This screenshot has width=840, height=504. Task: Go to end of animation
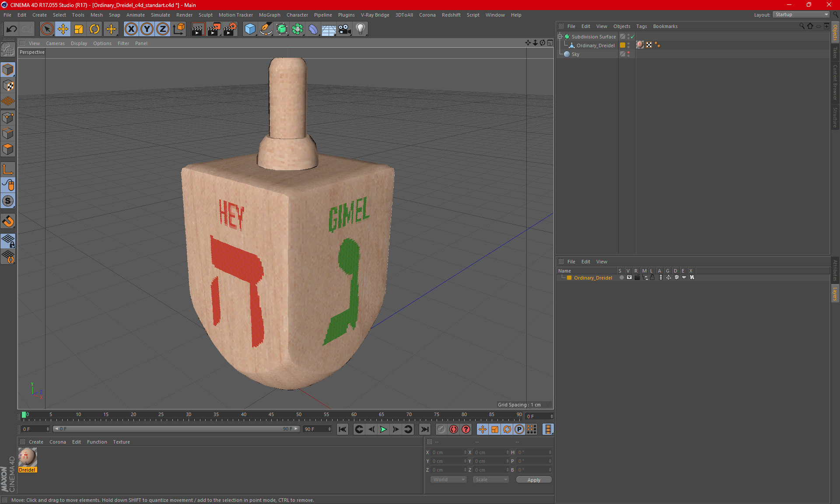(x=424, y=429)
